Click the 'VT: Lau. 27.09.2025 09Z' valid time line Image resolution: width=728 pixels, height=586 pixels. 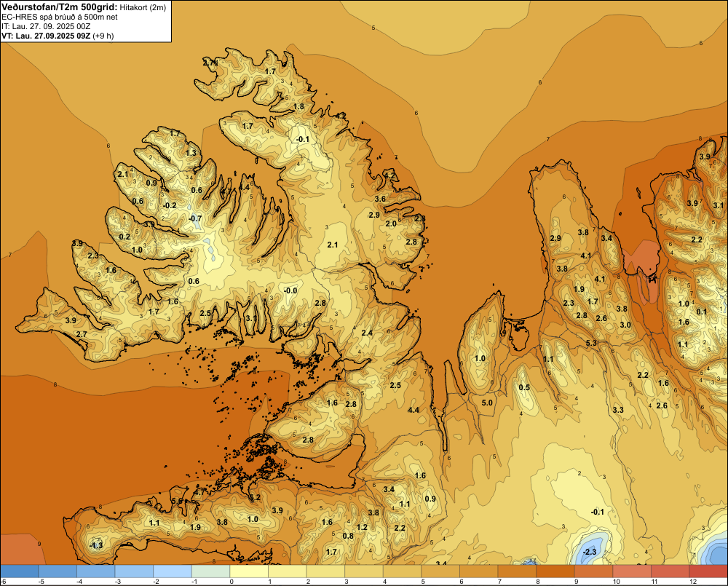tap(46, 36)
